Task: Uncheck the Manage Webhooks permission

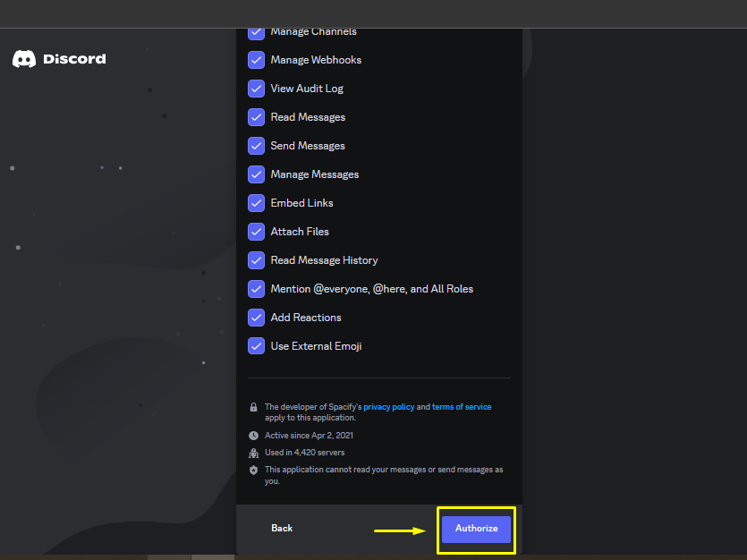Action: (x=256, y=60)
